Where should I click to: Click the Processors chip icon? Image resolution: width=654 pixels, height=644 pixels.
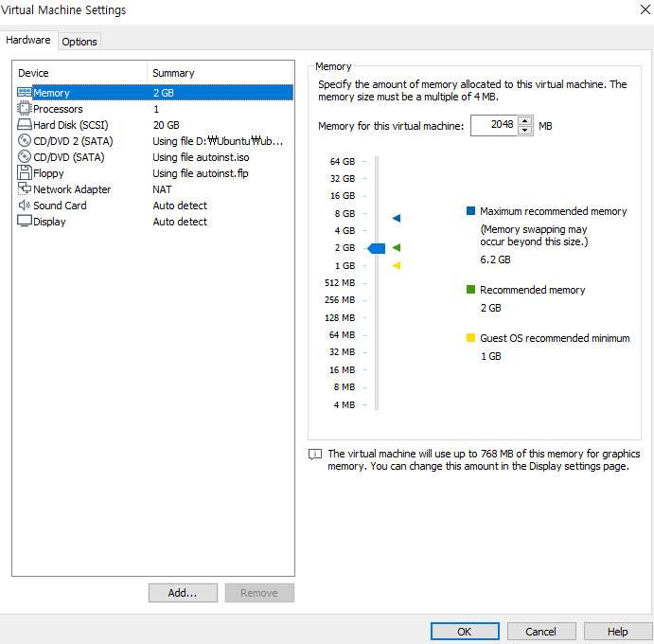tap(25, 109)
